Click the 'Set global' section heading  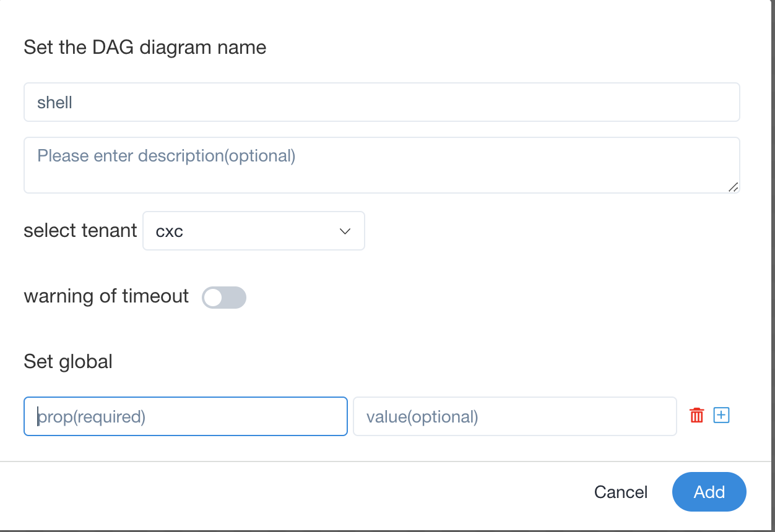pyautogui.click(x=68, y=361)
